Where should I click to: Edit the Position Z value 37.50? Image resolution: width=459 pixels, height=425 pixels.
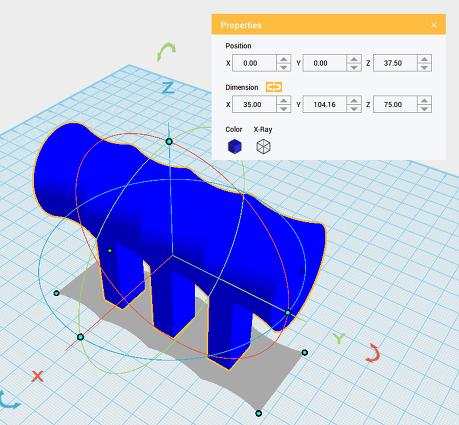coord(395,63)
